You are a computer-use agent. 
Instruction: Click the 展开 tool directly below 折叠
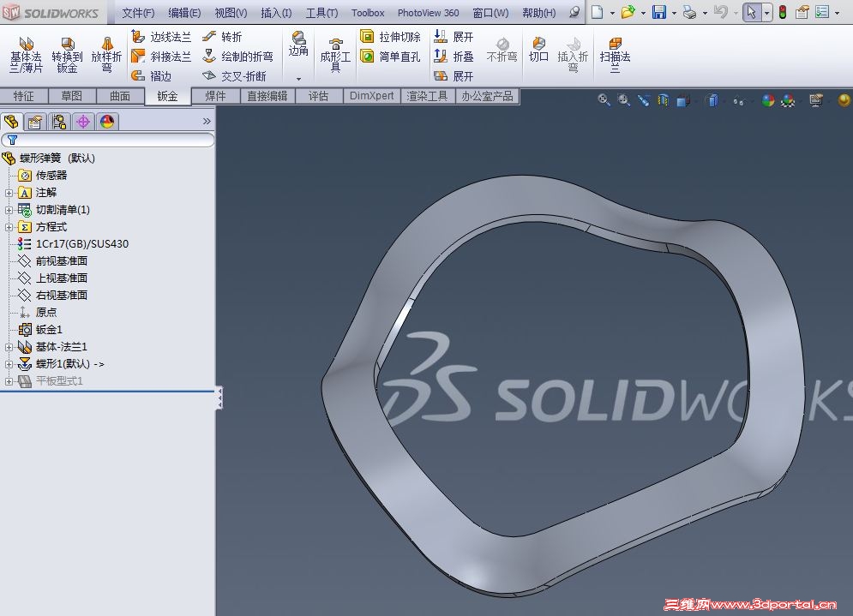point(454,76)
